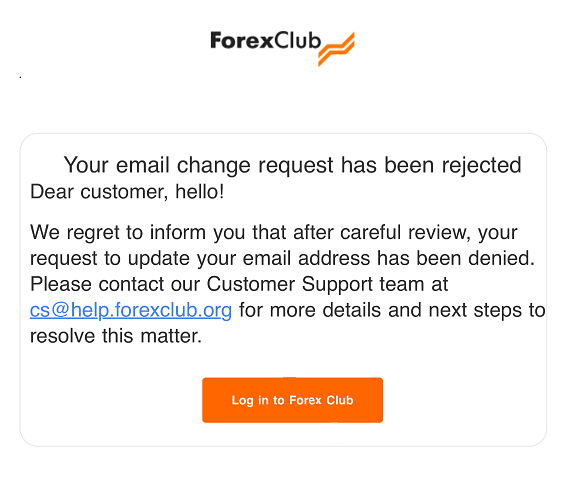Click the bold "Forex" word in logo
This screenshot has width=561, height=479.
coord(242,40)
